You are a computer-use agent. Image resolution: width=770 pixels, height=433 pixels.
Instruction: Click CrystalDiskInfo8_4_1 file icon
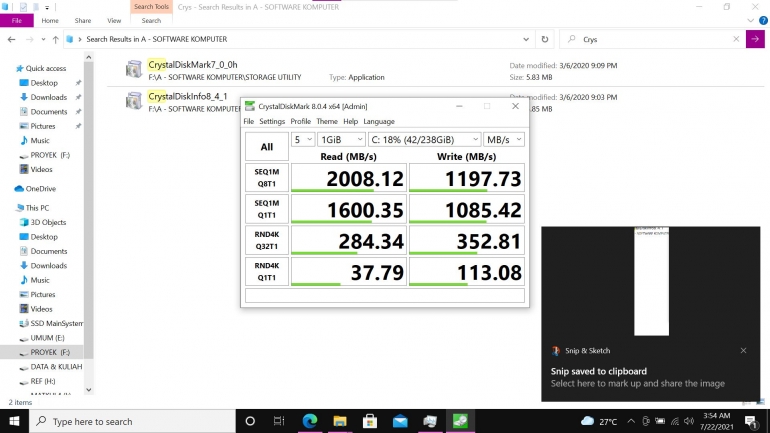[x=134, y=101]
